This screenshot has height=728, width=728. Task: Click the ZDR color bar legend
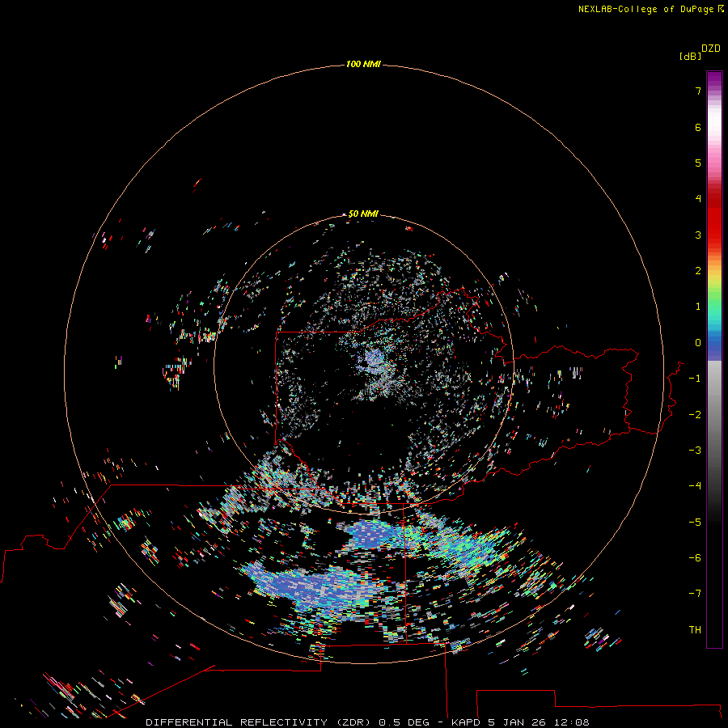(x=714, y=359)
